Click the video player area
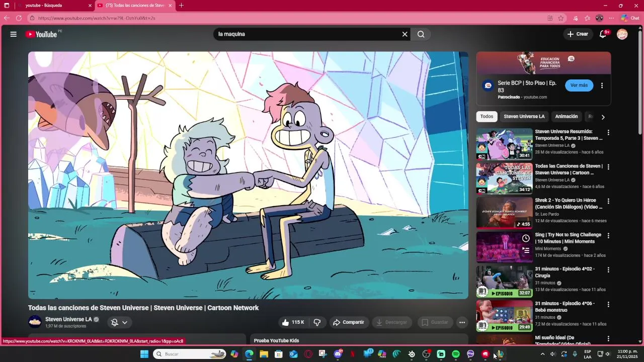The width and height of the screenshot is (644, 362). 248,175
